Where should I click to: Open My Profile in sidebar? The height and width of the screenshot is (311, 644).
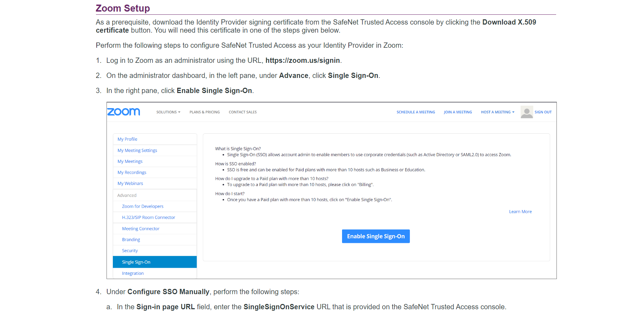tap(127, 139)
